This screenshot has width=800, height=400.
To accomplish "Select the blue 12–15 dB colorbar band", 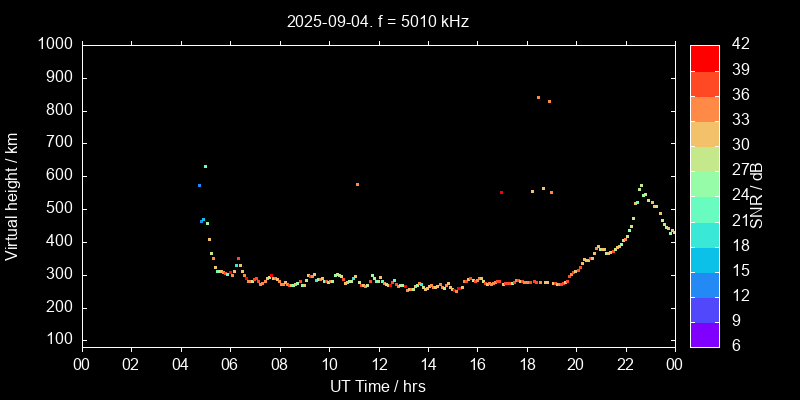I will point(704,282).
